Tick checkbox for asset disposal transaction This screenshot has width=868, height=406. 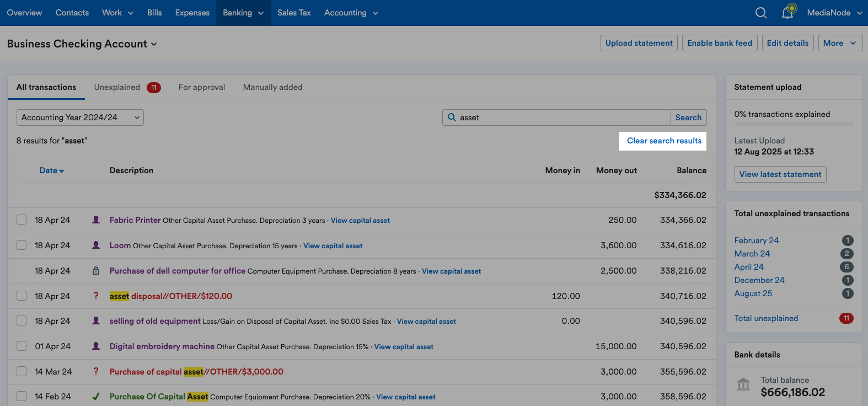(x=22, y=296)
